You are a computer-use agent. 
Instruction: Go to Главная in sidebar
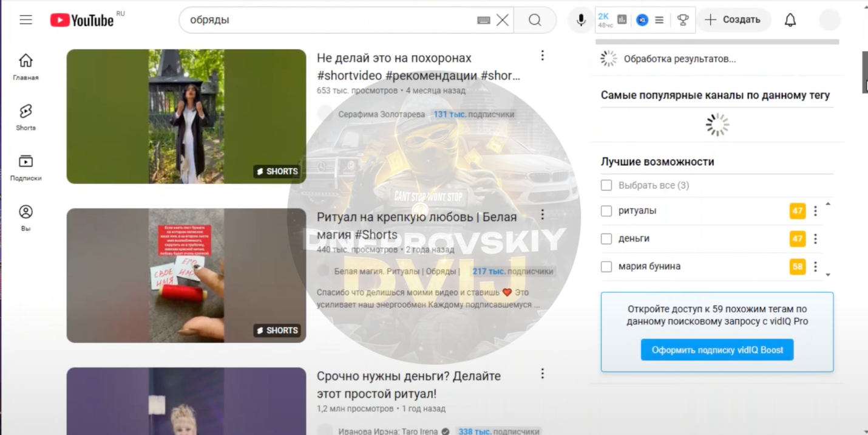[x=25, y=67]
